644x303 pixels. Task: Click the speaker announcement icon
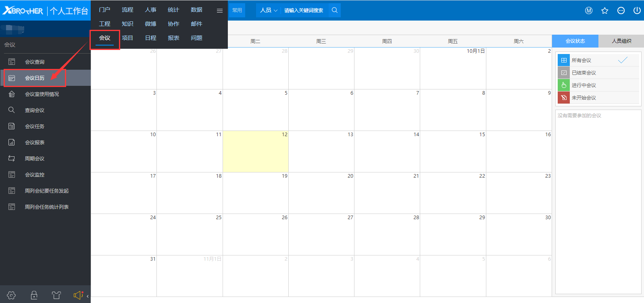point(78,295)
